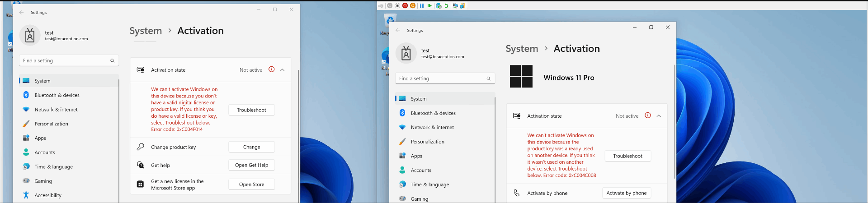Screen dimensions: 868x203
Task: Open Accounts in right window sidebar
Action: coord(445,171)
